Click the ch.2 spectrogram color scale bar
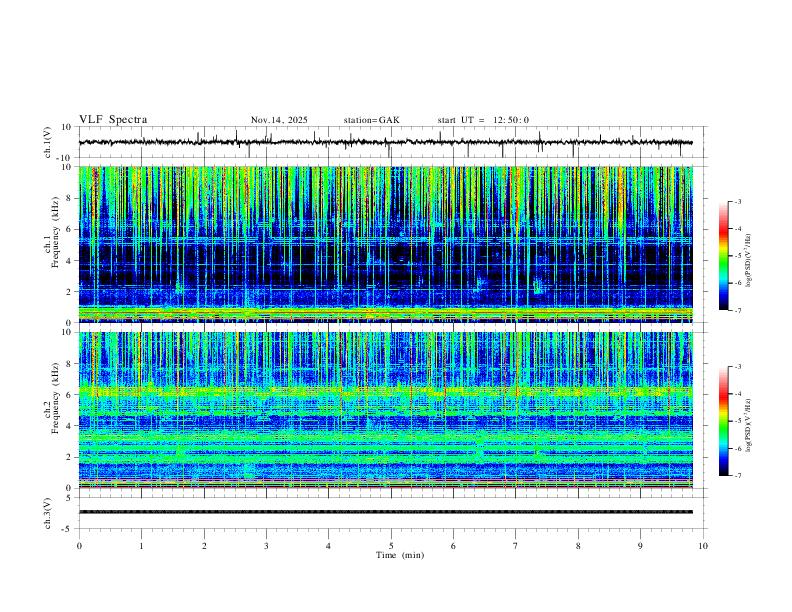Viewport: 792px width, 612px height. [723, 421]
